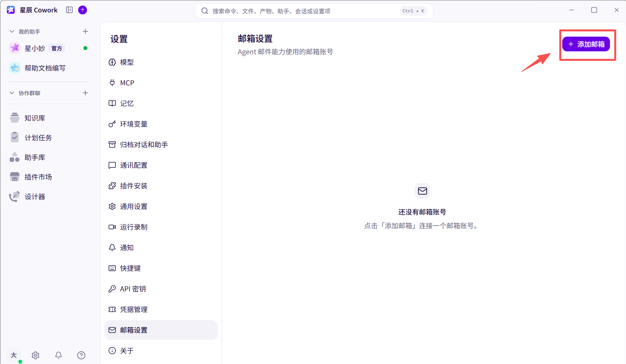Open the settings gear at bottom left
626x364 pixels.
click(x=36, y=355)
